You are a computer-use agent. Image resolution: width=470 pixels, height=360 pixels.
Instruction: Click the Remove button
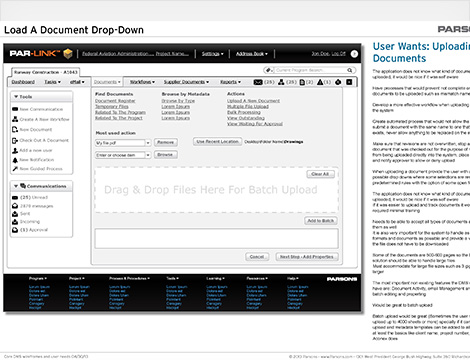click(166, 142)
